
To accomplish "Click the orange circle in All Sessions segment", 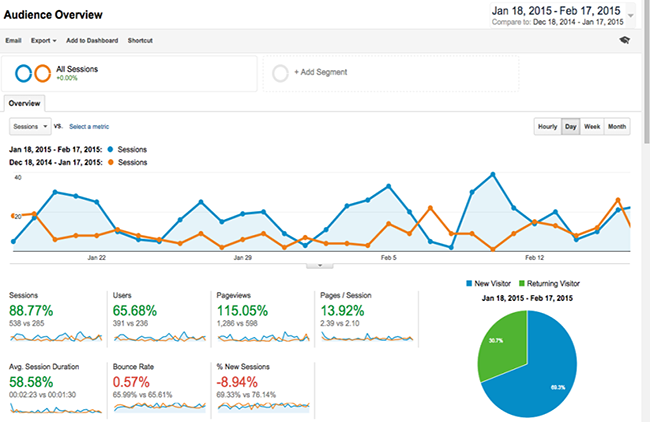I will pyautogui.click(x=42, y=73).
